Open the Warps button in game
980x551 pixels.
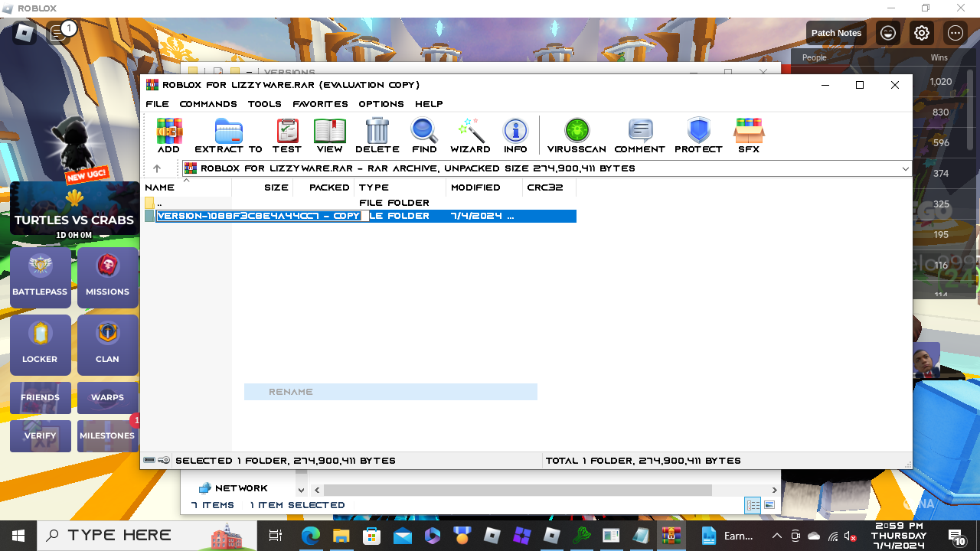pos(107,398)
